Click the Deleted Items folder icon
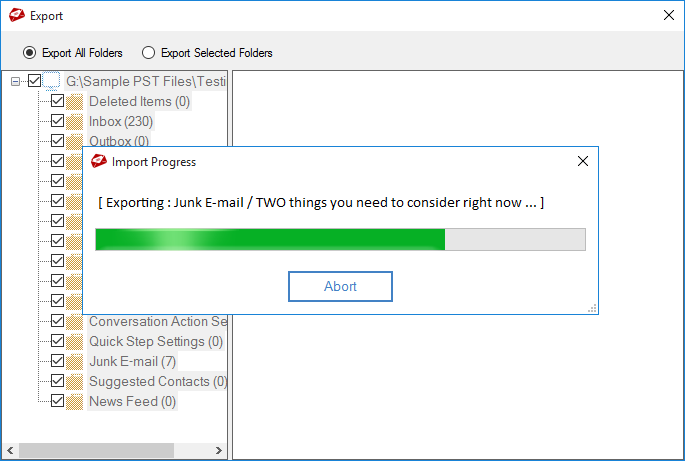This screenshot has height=461, width=685. [74, 101]
